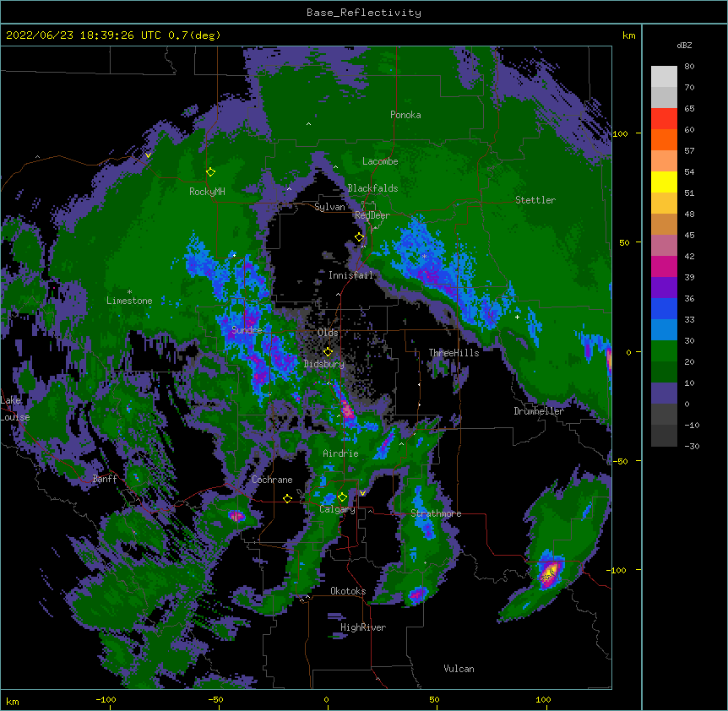The image size is (728, 711).
Task: Click the Olds city label
Action: [328, 333]
